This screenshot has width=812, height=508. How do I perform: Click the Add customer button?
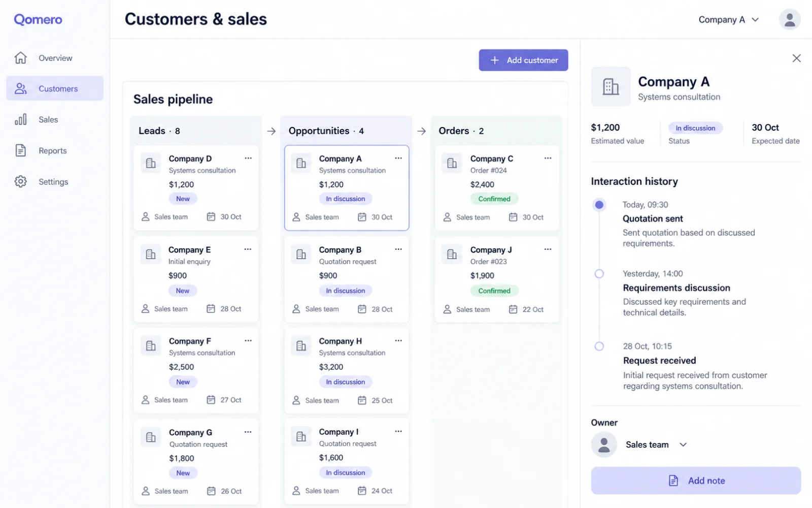click(523, 60)
